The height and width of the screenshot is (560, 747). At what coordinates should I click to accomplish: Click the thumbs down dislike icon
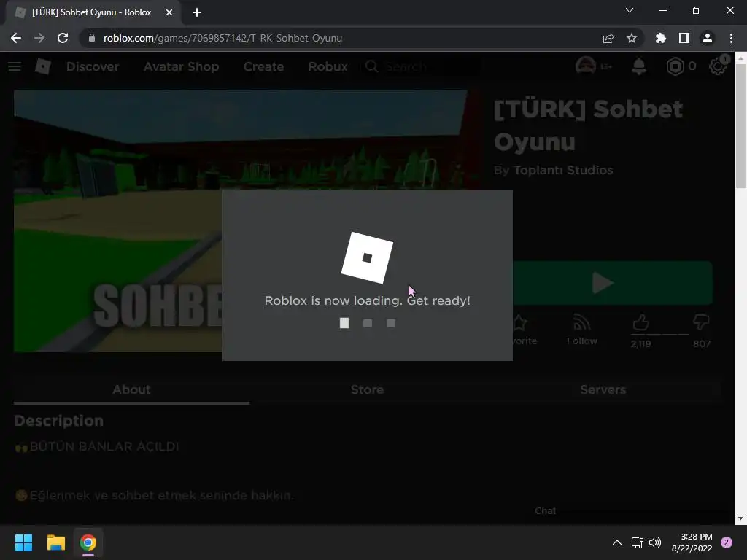pyautogui.click(x=701, y=322)
